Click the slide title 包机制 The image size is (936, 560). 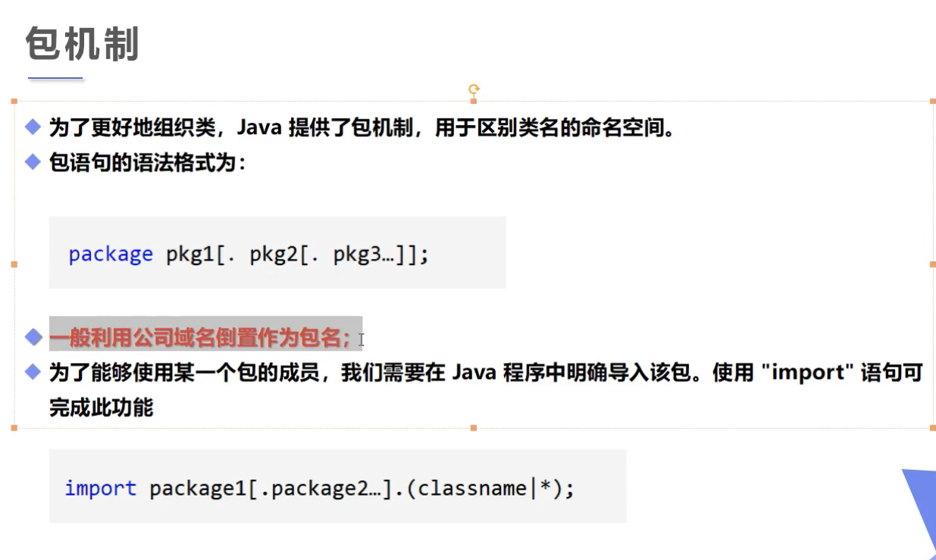point(83,43)
